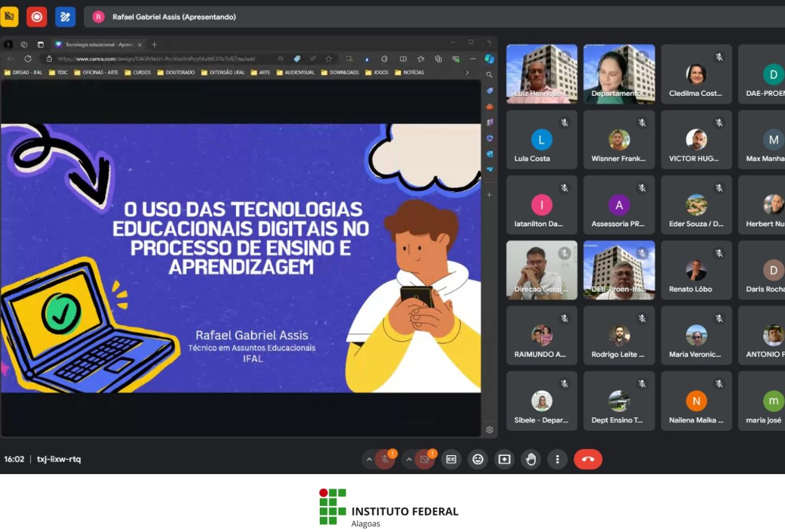Leave the call with the red hang-up button
This screenshot has height=532, width=785.
(588, 459)
